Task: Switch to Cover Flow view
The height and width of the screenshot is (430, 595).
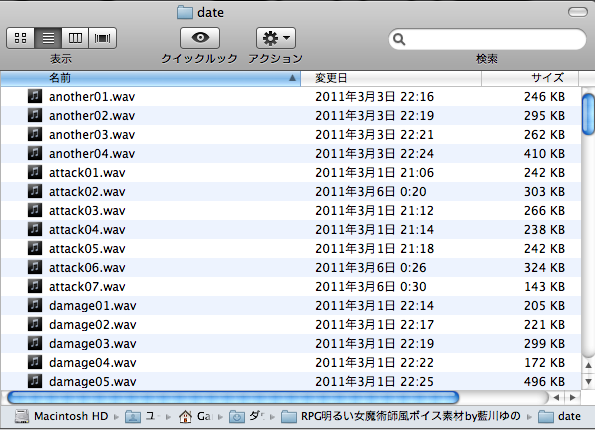Action: (x=102, y=38)
